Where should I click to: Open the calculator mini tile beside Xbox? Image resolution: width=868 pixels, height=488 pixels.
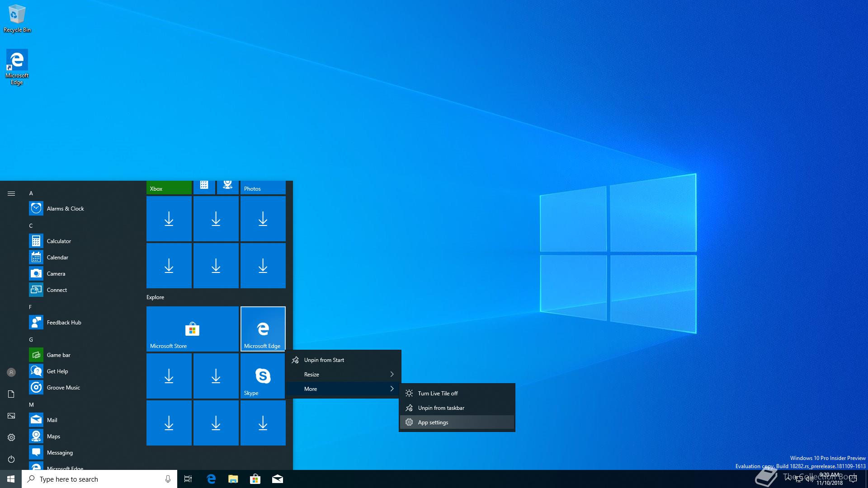coord(204,187)
